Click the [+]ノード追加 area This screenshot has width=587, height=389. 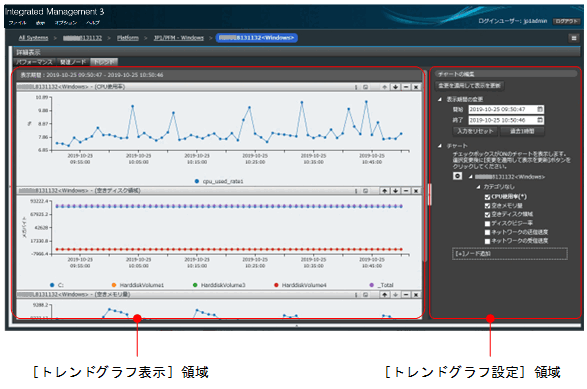[x=510, y=253]
